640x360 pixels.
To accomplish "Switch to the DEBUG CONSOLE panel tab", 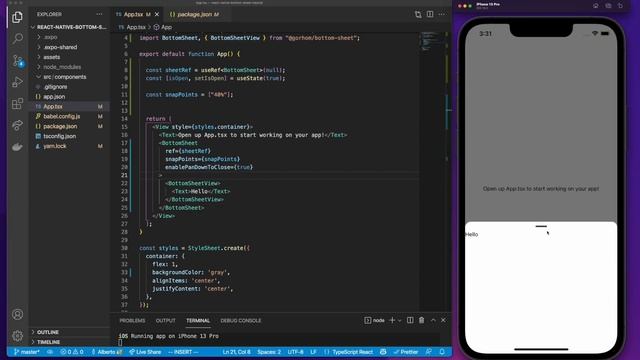I will click(x=240, y=321).
